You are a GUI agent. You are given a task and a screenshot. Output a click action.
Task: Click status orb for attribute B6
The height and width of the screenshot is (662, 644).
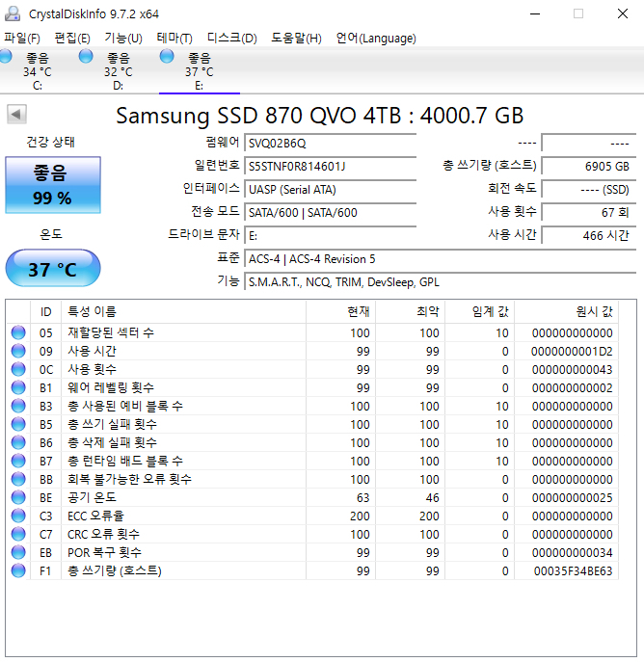point(18,442)
